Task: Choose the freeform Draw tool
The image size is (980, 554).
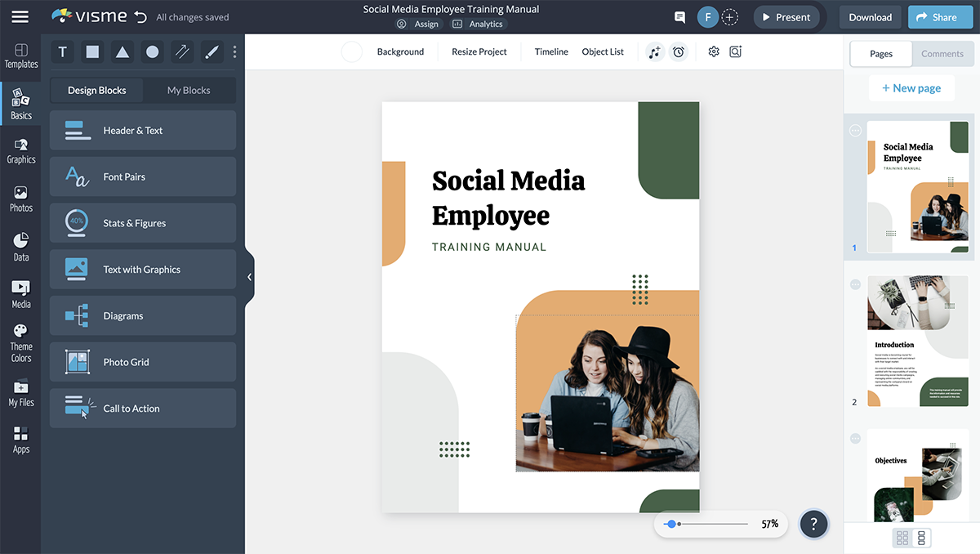Action: tap(211, 51)
